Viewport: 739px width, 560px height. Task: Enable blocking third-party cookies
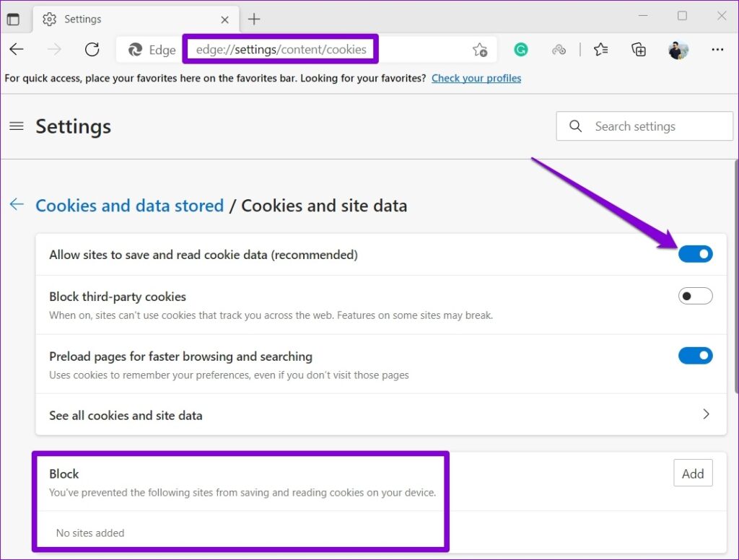(x=695, y=296)
